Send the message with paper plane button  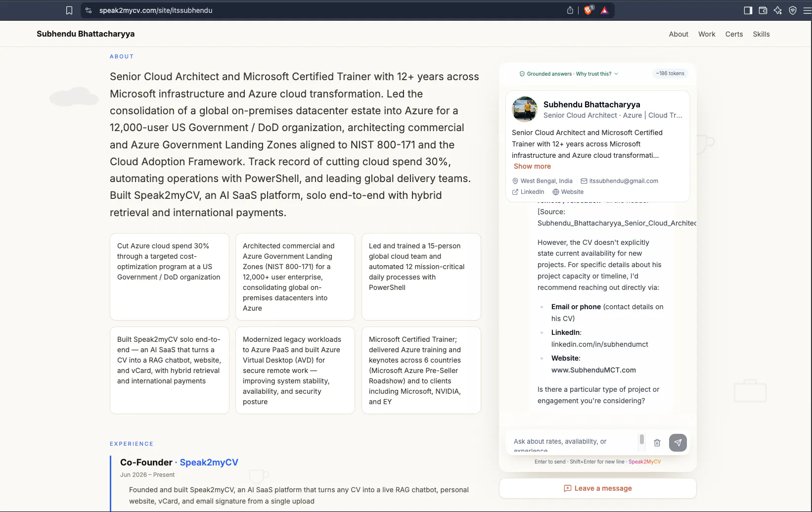click(678, 443)
